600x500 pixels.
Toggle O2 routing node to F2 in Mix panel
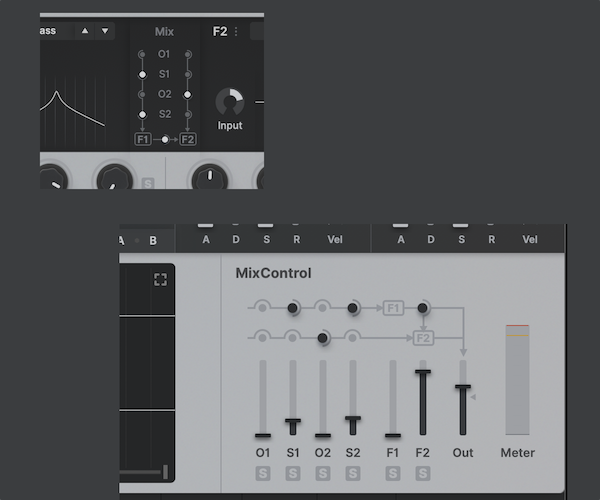click(187, 94)
